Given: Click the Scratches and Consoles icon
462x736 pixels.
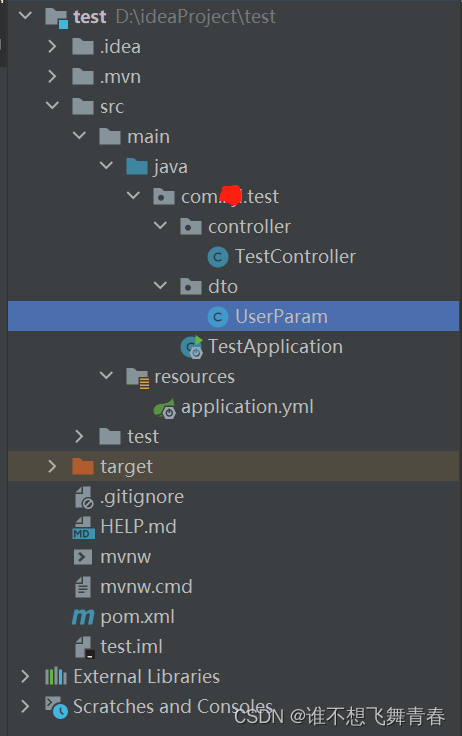Looking at the screenshot, I should pyautogui.click(x=56, y=707).
